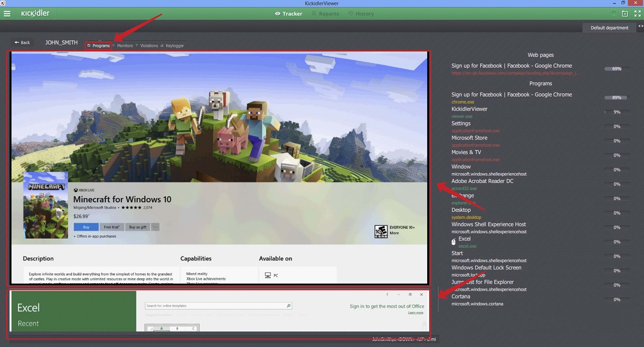Click the Free trial button
644x347 pixels.
tap(112, 227)
